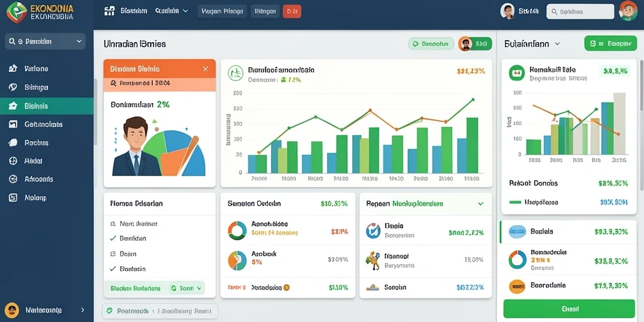Select the globe icon in the sidebar
Screen dimensions: 644x322
pyautogui.click(x=13, y=160)
